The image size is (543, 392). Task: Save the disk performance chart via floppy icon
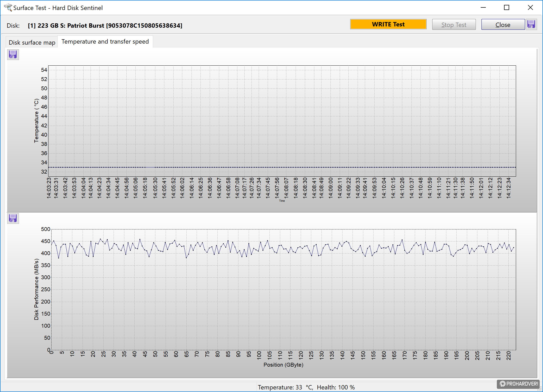[x=13, y=218]
